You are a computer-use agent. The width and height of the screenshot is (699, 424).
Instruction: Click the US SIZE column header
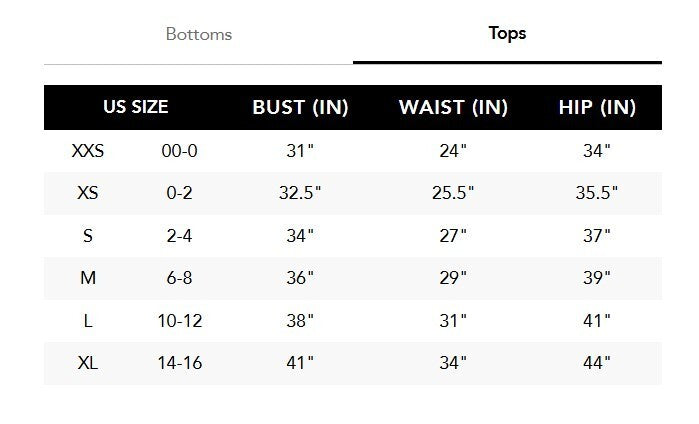[x=135, y=107]
